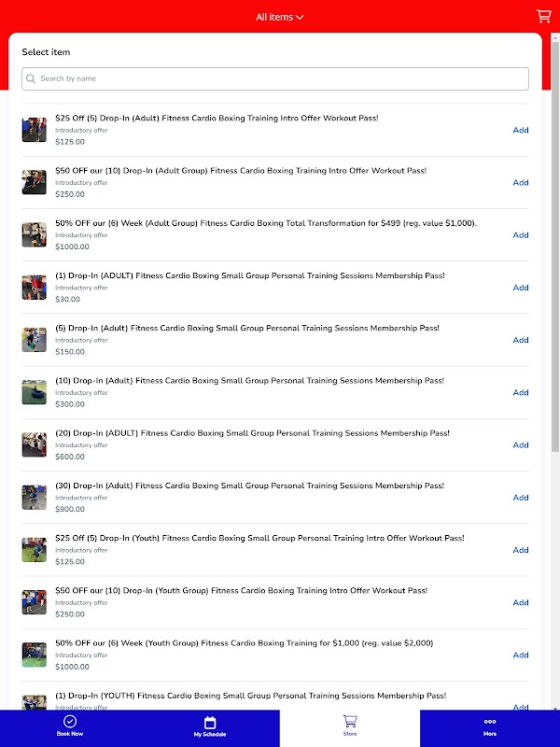The height and width of the screenshot is (747, 560).
Task: Add the $25 Off (5) Adult Intro pass
Action: (521, 130)
